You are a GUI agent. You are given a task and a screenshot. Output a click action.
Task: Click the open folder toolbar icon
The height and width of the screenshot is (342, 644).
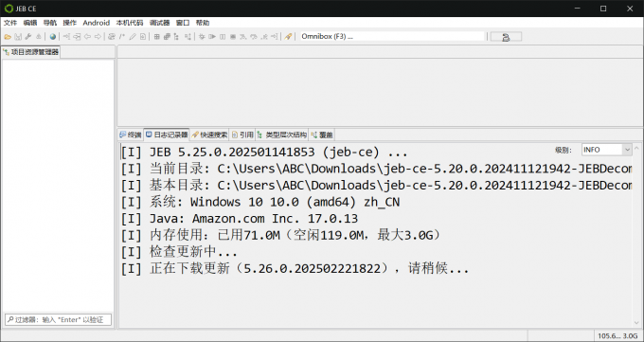point(8,37)
